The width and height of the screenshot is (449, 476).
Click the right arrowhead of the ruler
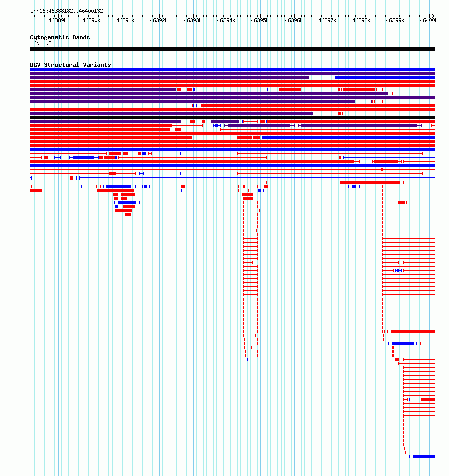point(433,16)
